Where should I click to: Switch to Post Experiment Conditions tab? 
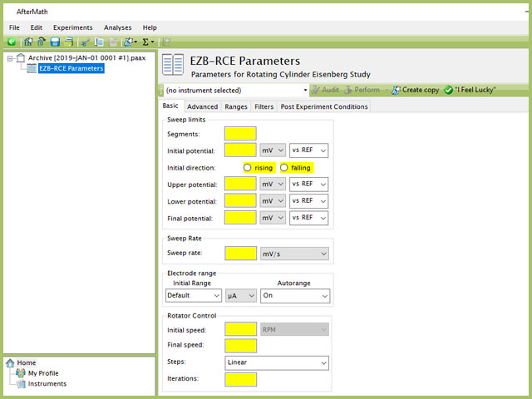tap(324, 106)
